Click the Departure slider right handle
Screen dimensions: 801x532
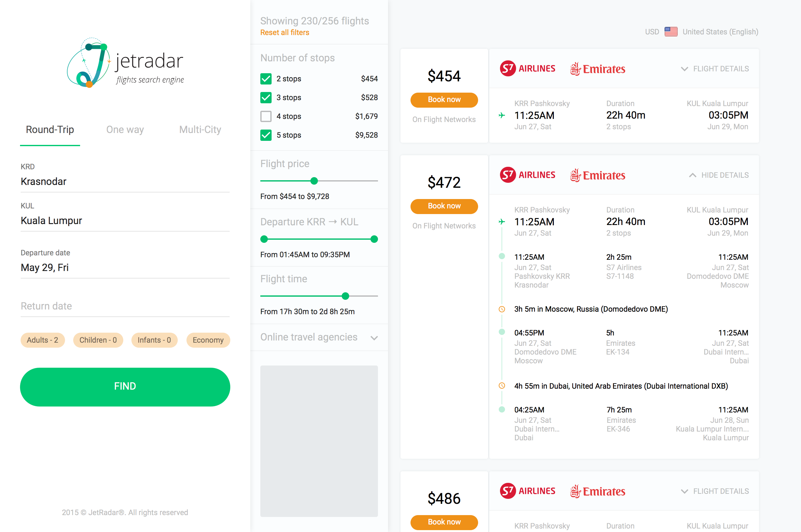click(x=374, y=239)
